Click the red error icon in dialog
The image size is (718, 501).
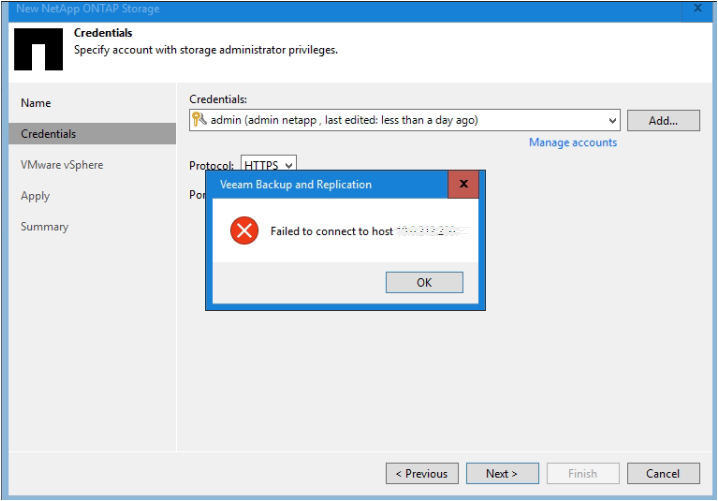click(244, 230)
